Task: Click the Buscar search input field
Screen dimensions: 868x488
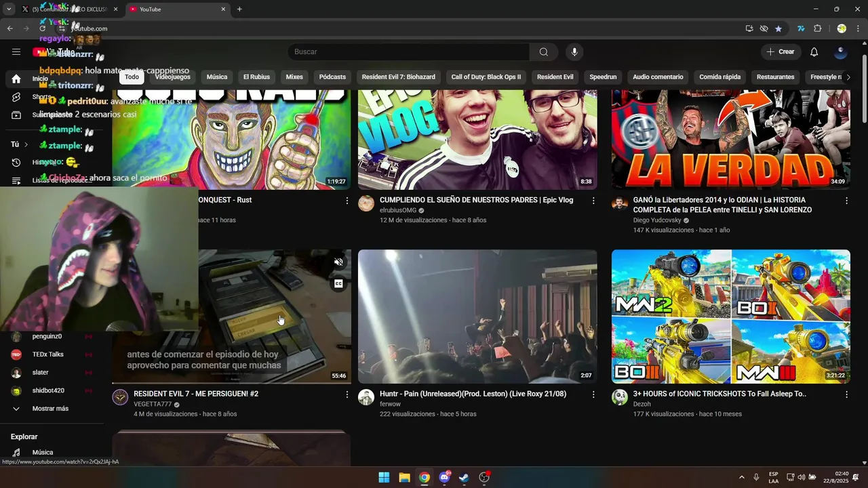Action: coord(408,52)
